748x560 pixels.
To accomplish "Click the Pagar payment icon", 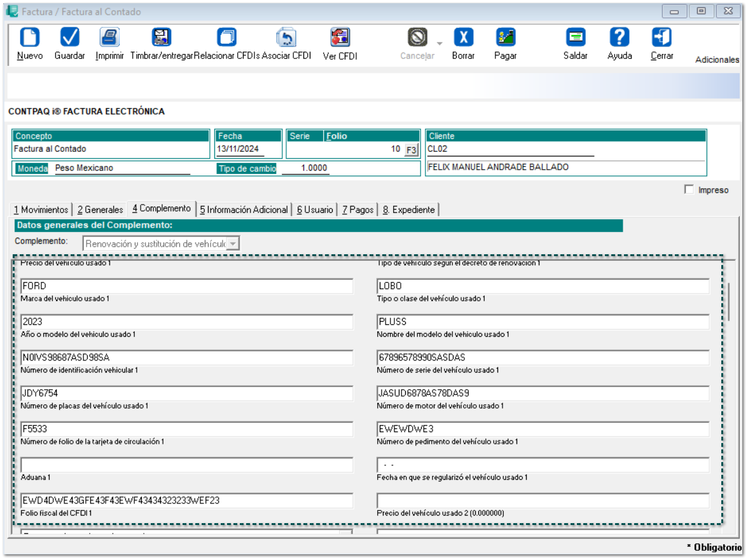I will click(x=506, y=38).
